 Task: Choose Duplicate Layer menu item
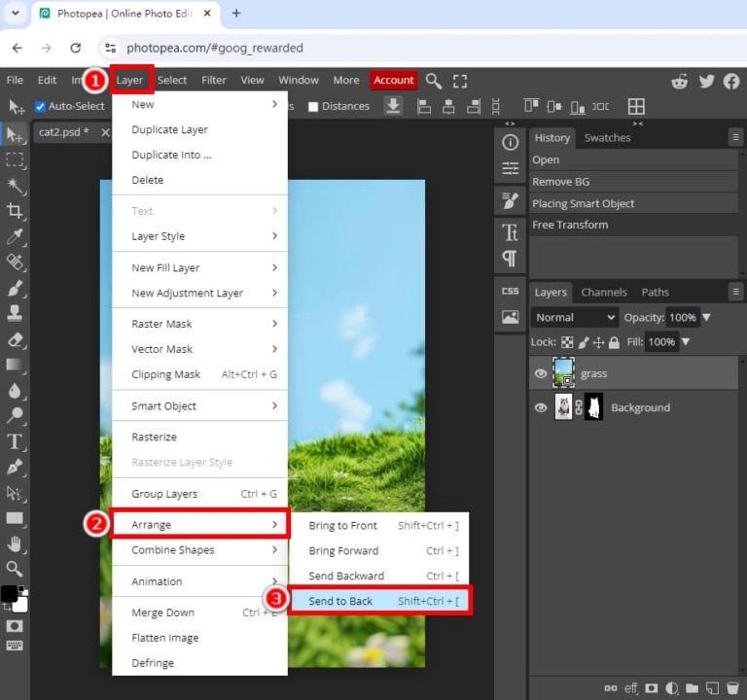coord(199,129)
